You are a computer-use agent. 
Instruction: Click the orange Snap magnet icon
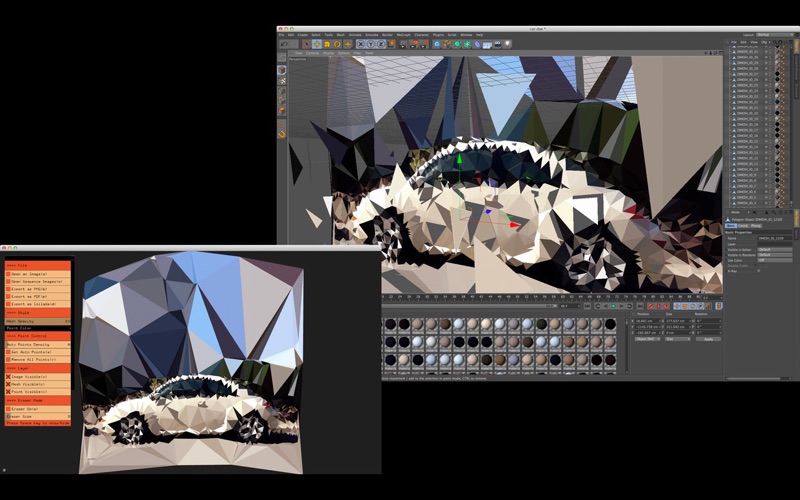click(282, 135)
